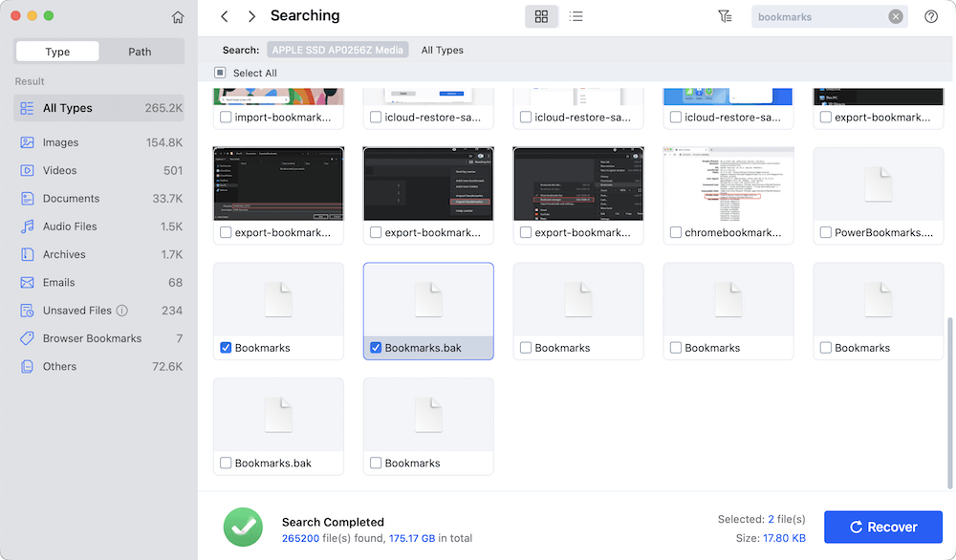The image size is (956, 560).
Task: Switch to the Type tab
Action: tap(56, 51)
